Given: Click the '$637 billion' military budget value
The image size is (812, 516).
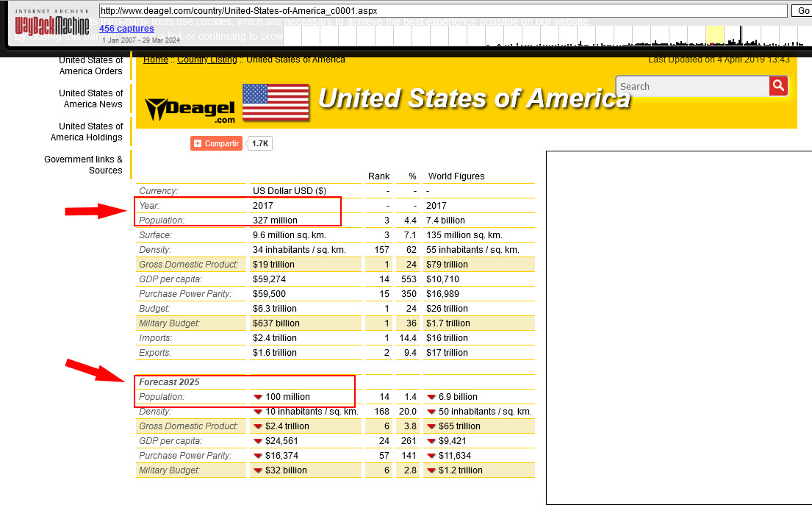Looking at the screenshot, I should (x=276, y=323).
